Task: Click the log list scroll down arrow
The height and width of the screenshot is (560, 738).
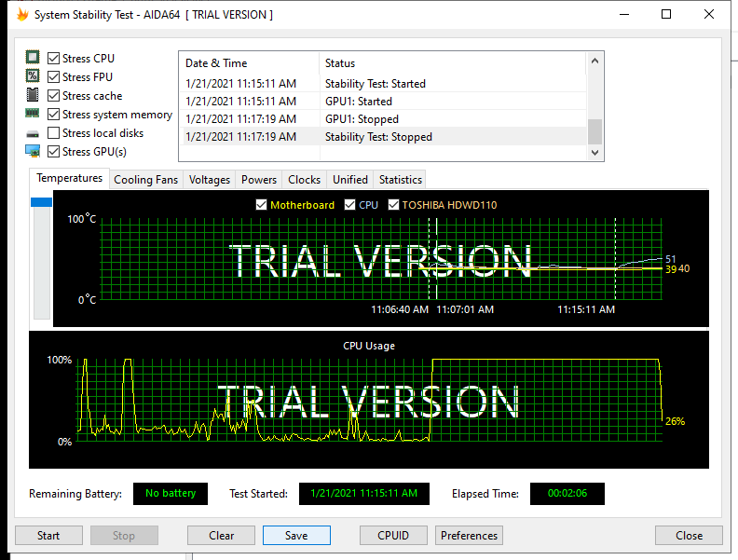Action: click(594, 153)
